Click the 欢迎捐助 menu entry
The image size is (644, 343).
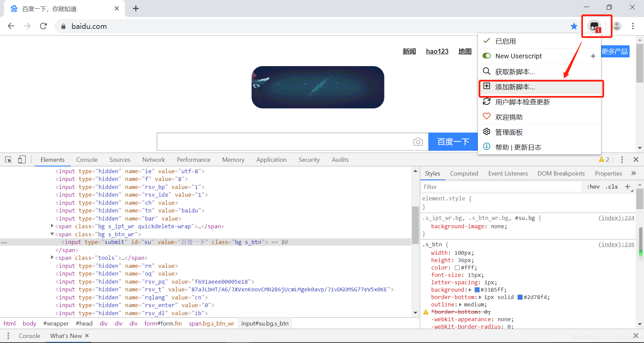click(539, 117)
